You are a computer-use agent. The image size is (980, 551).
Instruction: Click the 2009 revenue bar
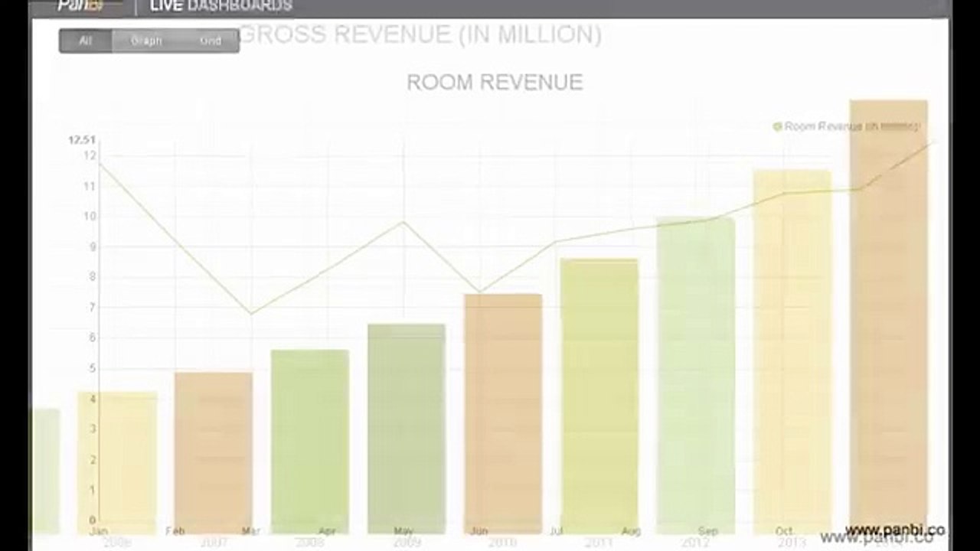pyautogui.click(x=407, y=429)
